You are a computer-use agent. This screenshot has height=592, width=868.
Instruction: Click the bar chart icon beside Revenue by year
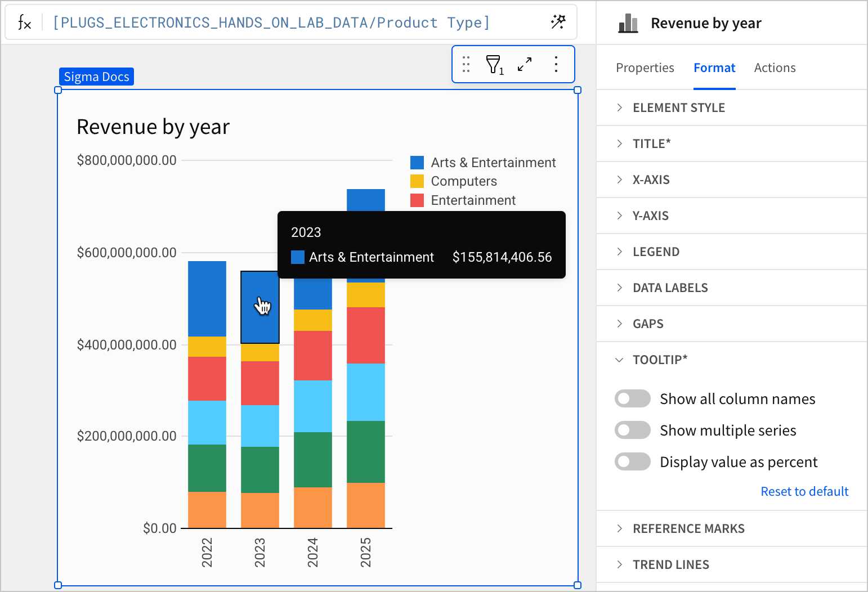(628, 23)
